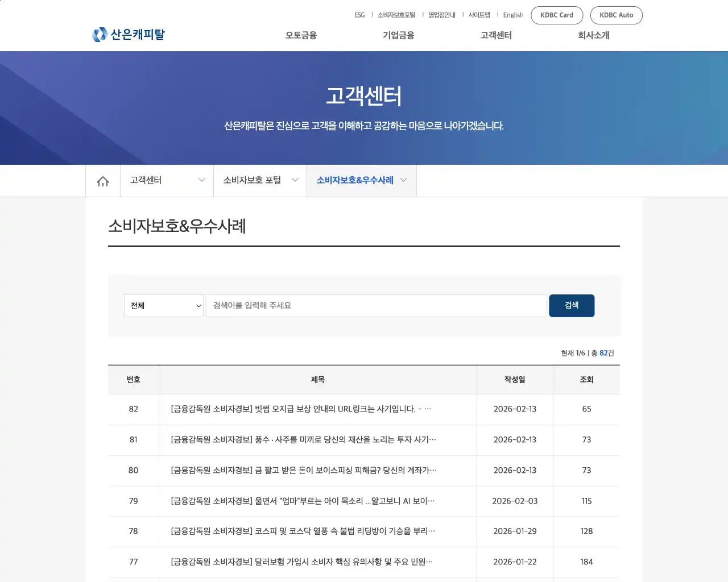This screenshot has width=728, height=582.
Task: Open the 회사소개 menu
Action: (x=593, y=35)
